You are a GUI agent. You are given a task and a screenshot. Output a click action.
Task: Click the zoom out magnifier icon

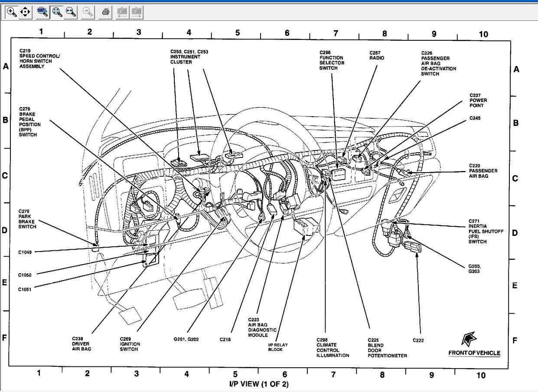tap(88, 12)
